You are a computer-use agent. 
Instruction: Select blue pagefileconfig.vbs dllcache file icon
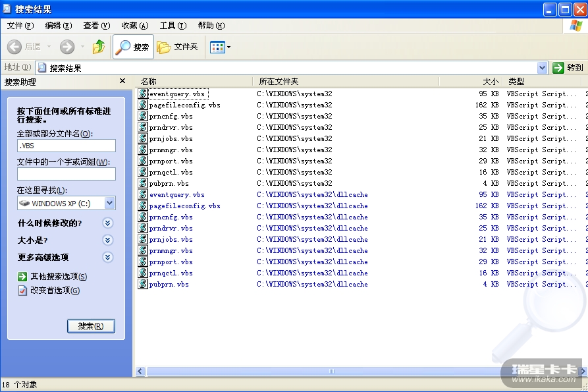coord(142,206)
